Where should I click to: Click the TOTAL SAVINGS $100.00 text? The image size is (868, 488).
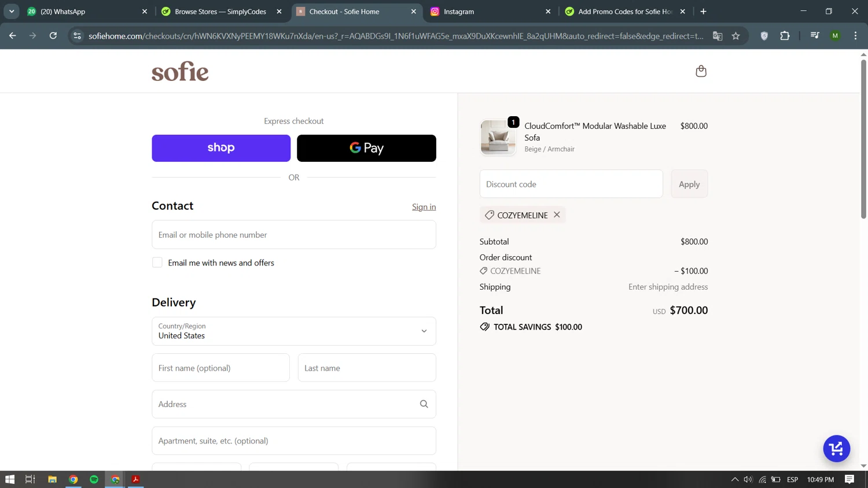coord(538,327)
